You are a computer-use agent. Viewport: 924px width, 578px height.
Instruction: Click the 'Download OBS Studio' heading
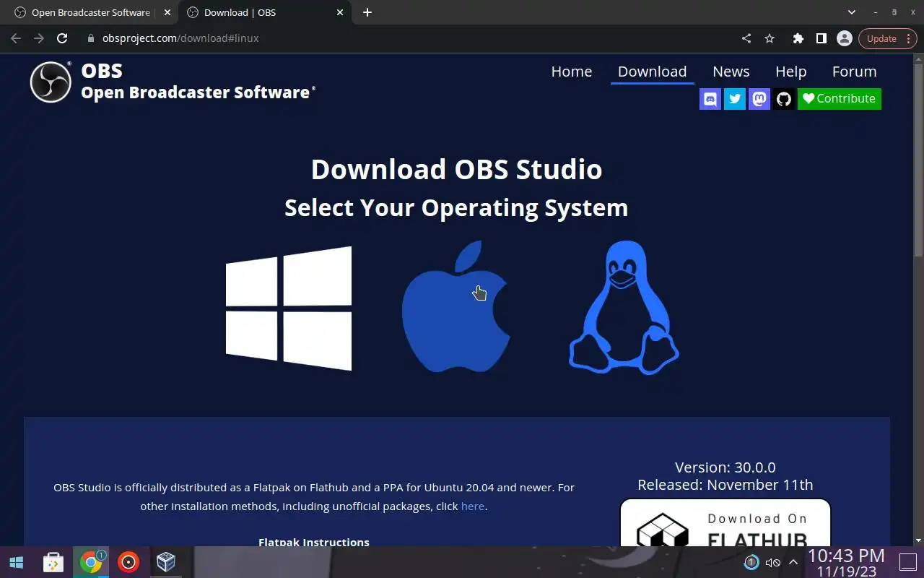(x=456, y=169)
